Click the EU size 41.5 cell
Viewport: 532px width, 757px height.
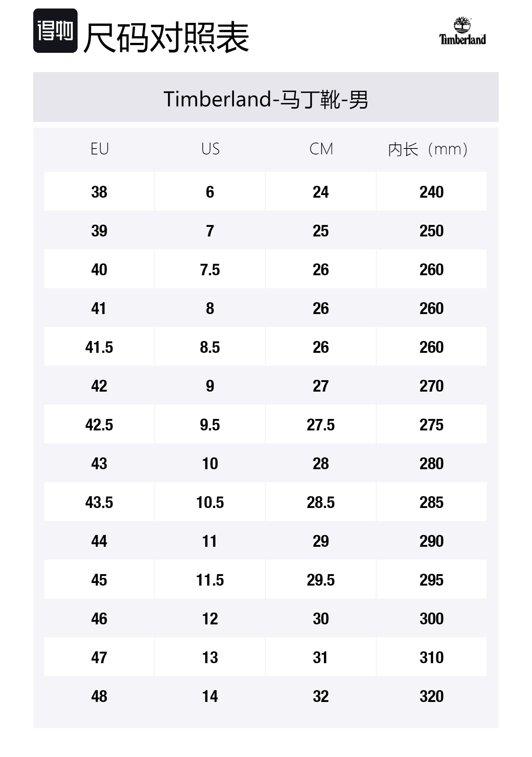pyautogui.click(x=99, y=347)
